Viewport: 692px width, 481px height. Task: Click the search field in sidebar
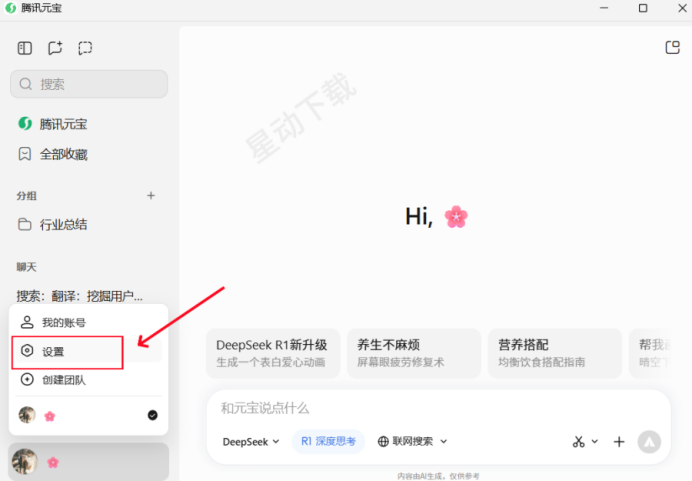(89, 84)
